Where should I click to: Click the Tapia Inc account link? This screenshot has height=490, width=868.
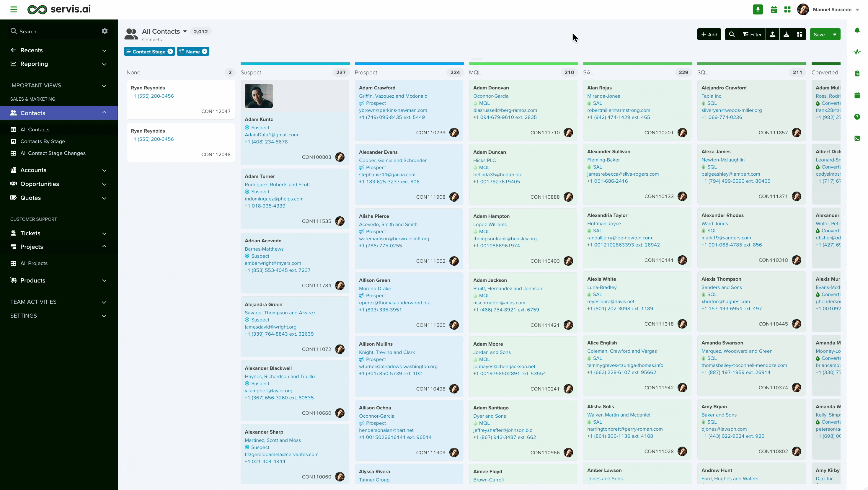711,96
